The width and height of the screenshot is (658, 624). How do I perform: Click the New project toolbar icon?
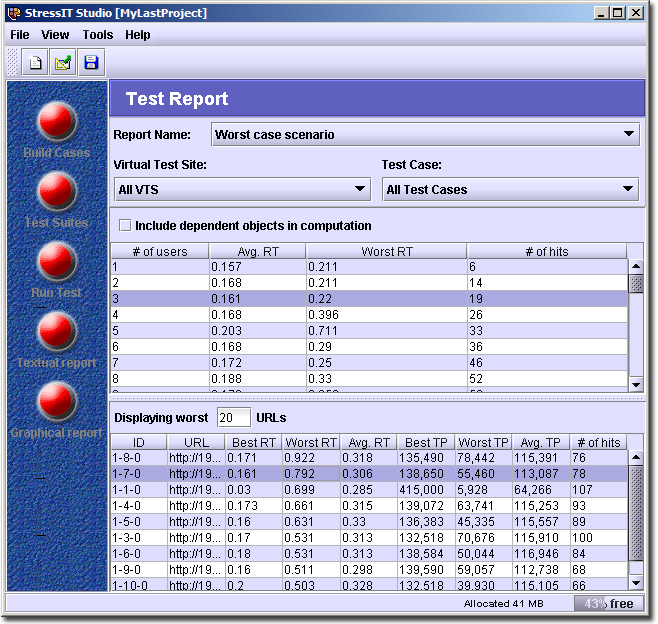click(x=35, y=63)
